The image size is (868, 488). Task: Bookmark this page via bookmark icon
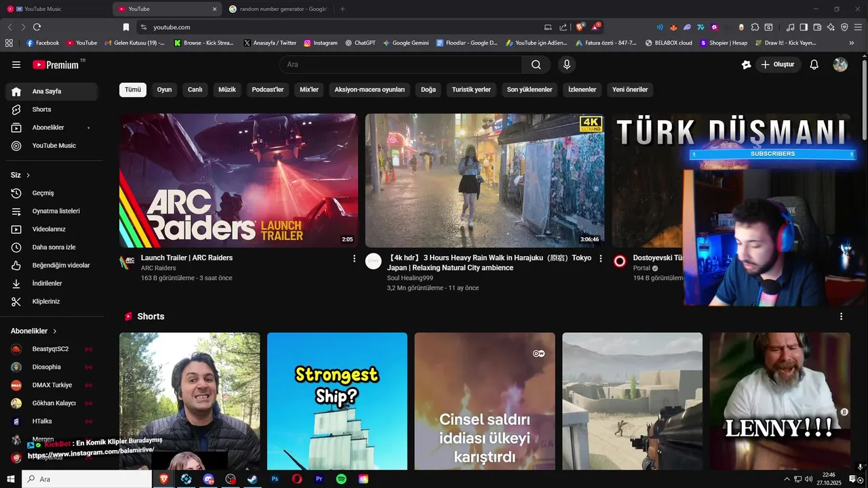tap(125, 27)
